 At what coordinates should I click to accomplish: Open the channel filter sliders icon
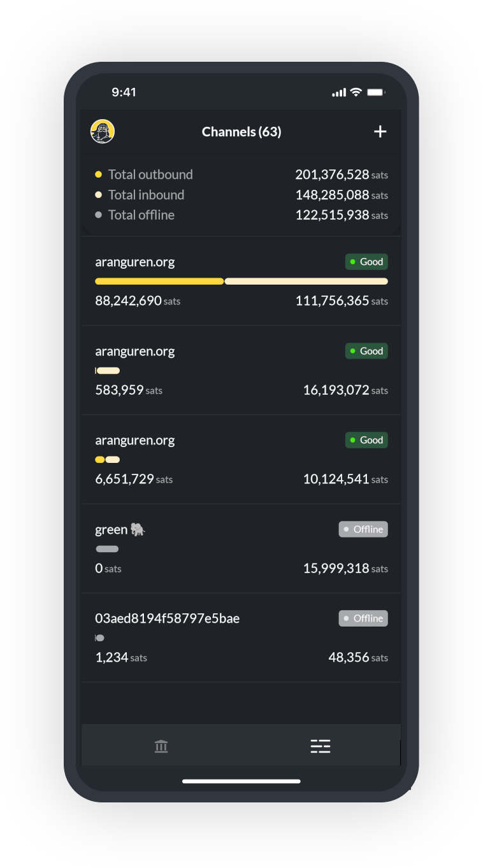tap(321, 746)
